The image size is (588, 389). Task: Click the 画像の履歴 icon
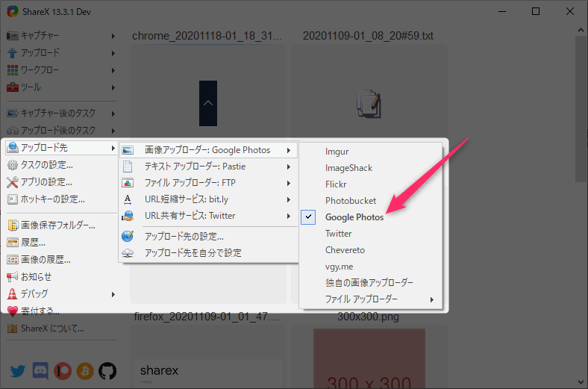13,260
